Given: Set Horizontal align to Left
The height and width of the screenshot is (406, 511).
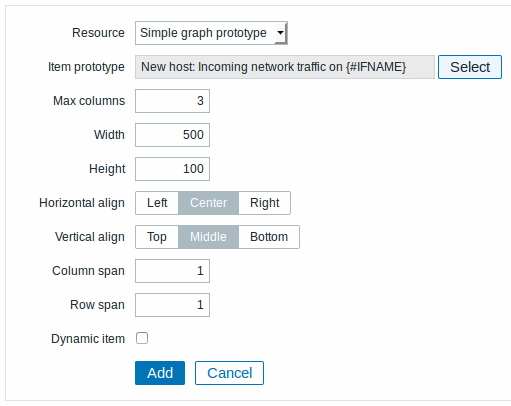Looking at the screenshot, I should pyautogui.click(x=157, y=203).
